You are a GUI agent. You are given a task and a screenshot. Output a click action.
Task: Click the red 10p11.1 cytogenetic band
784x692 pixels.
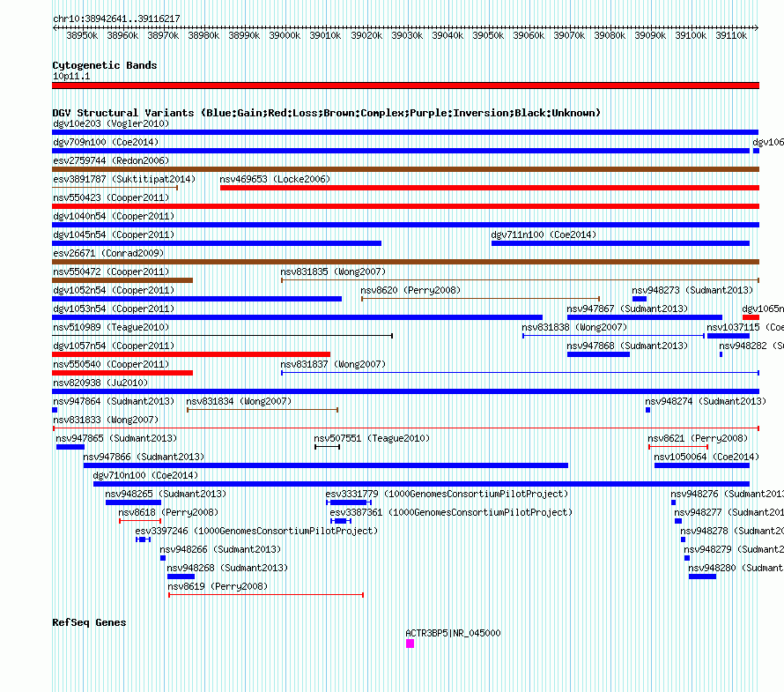405,86
